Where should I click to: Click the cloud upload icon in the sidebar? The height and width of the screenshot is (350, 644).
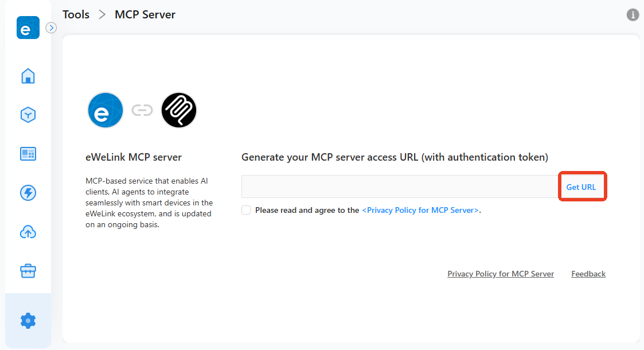tap(28, 232)
